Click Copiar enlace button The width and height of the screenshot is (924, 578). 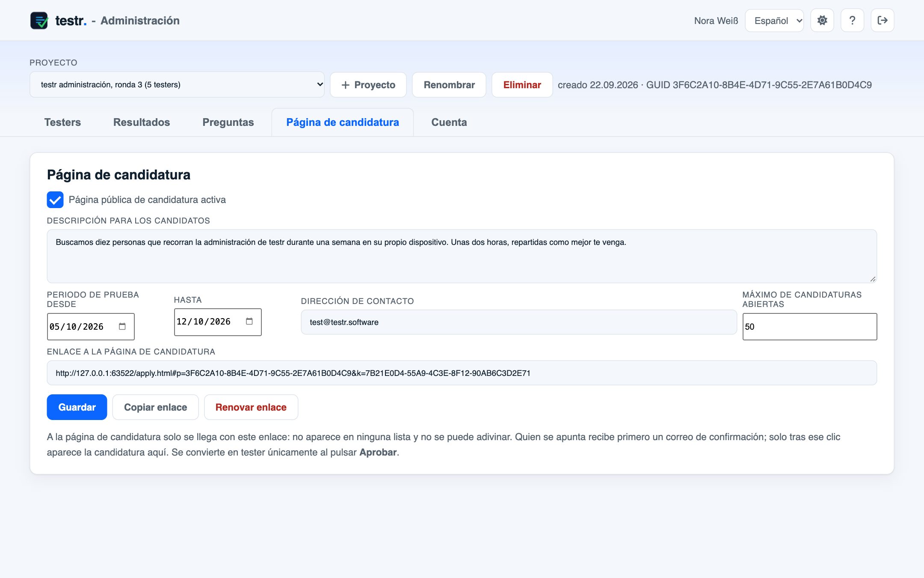tap(156, 407)
